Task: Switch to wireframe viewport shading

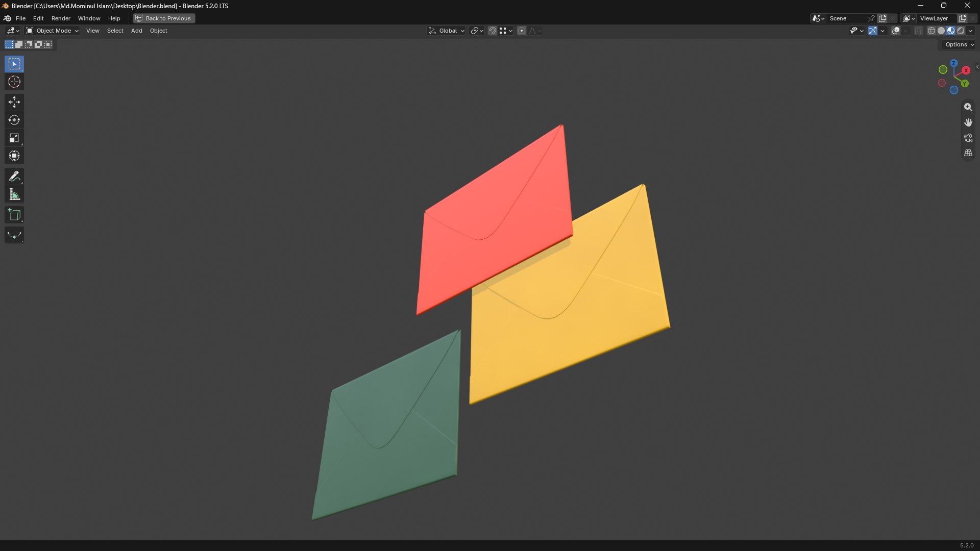Action: click(x=931, y=31)
